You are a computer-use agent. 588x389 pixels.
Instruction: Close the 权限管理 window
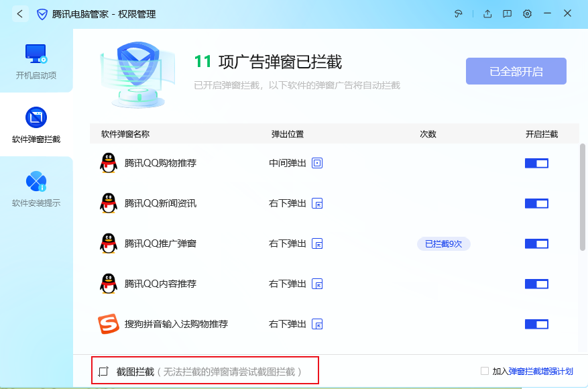click(x=567, y=13)
